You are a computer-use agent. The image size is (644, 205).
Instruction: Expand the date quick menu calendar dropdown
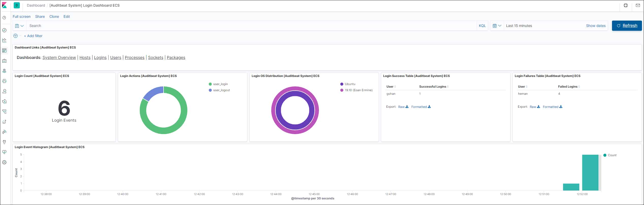click(497, 26)
